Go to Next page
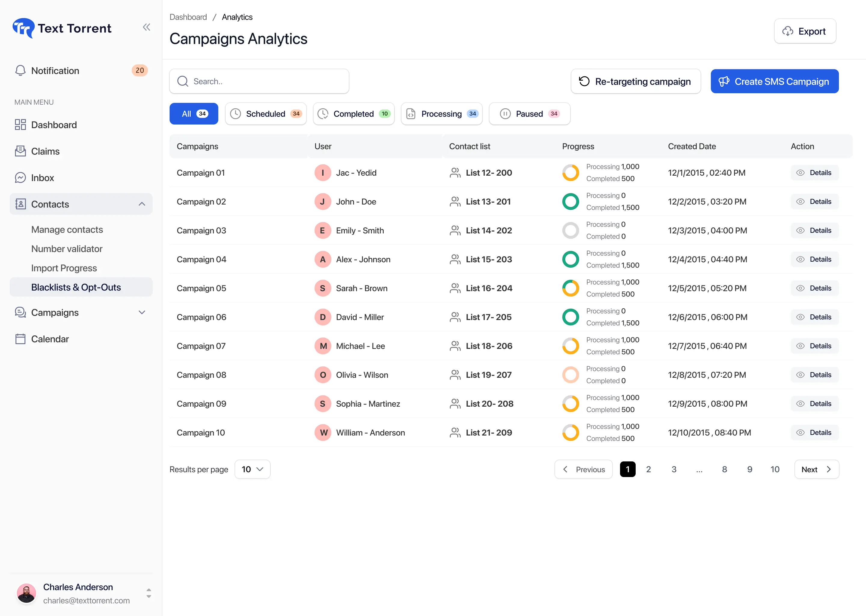This screenshot has width=866, height=616. click(x=817, y=469)
